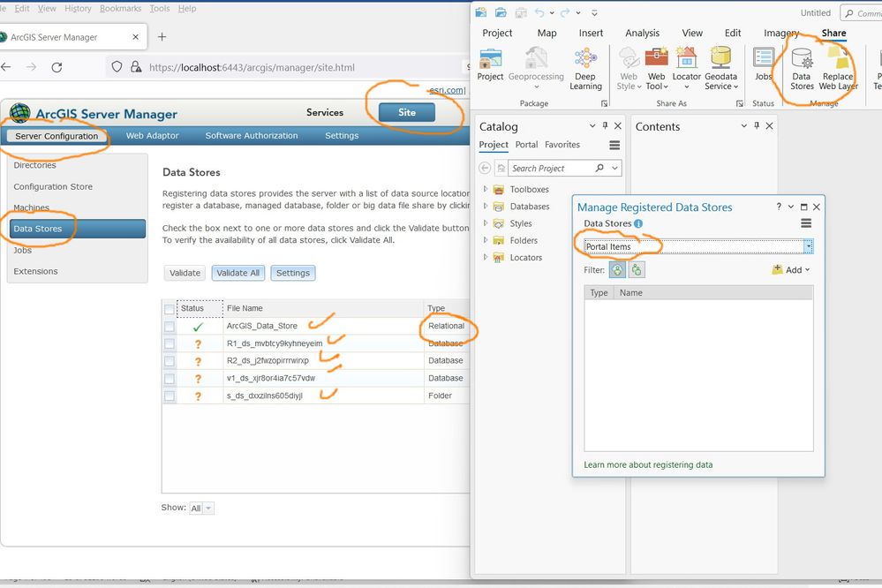Open Bookmarks in browser menu bar
Image resolution: width=882 pixels, height=588 pixels.
click(120, 9)
